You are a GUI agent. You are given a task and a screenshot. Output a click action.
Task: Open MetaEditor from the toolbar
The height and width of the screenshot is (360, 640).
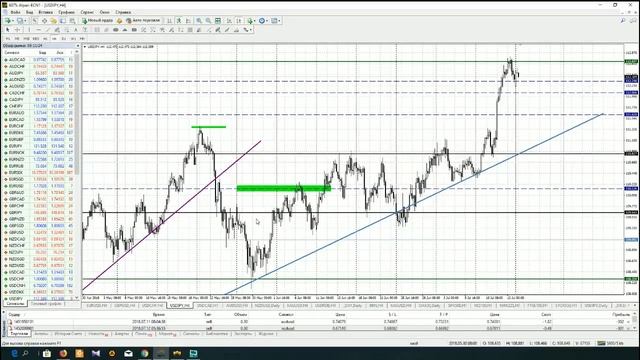click(119, 20)
